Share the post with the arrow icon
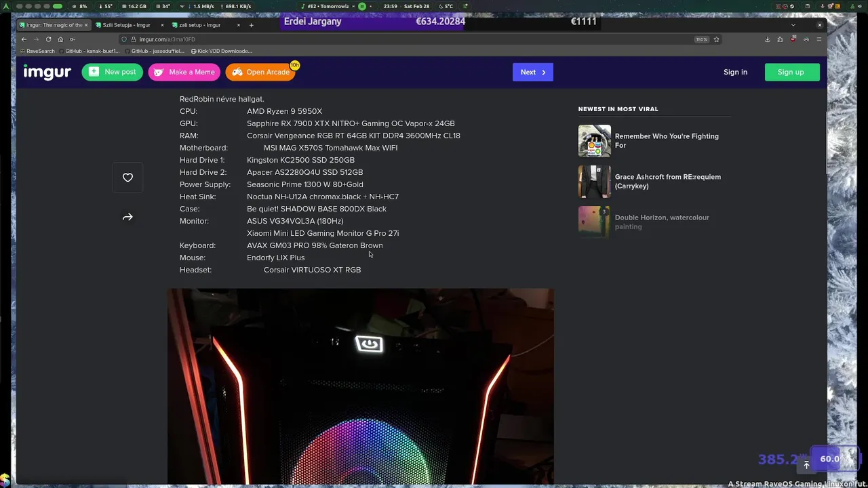This screenshot has width=868, height=488. pos(127,217)
